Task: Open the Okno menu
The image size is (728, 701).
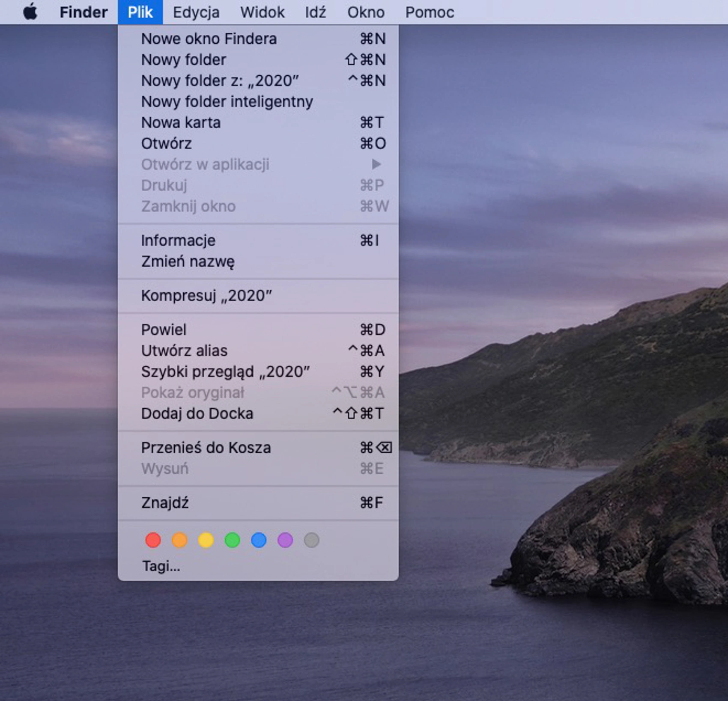Action: 366,12
